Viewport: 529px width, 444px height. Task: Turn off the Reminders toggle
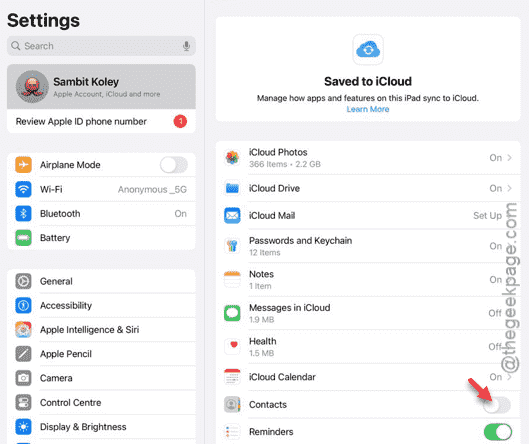pyautogui.click(x=497, y=432)
